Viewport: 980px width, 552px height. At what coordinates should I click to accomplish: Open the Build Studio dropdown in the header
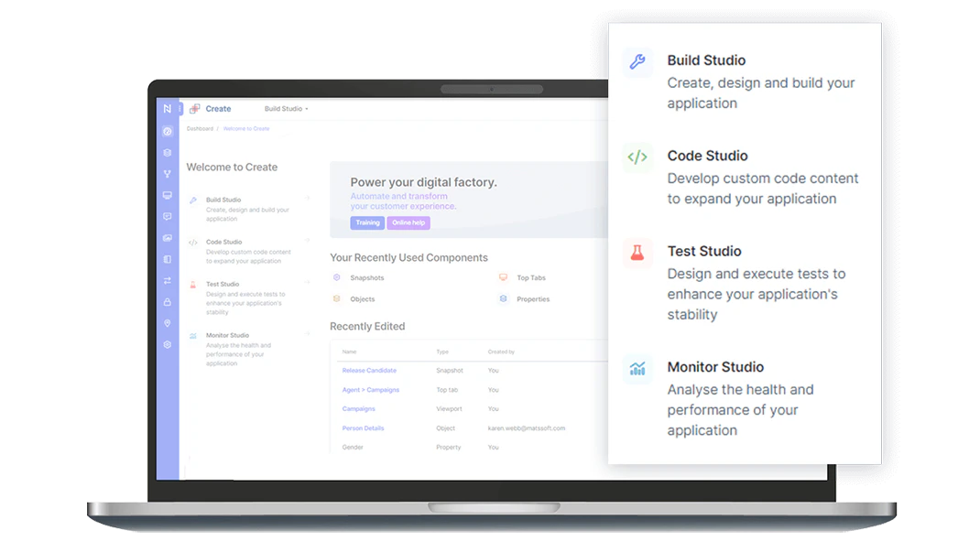[286, 108]
